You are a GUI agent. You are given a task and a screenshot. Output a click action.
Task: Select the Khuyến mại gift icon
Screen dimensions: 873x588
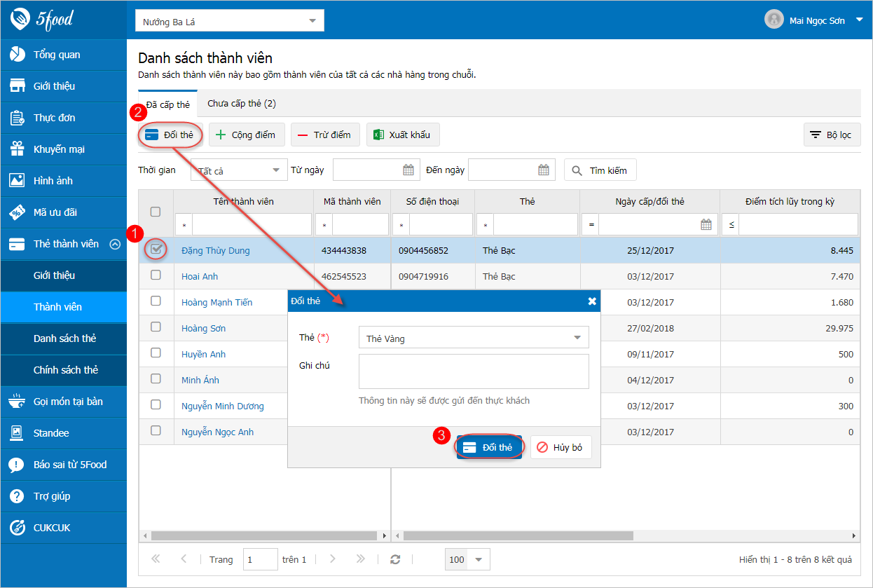pyautogui.click(x=17, y=149)
